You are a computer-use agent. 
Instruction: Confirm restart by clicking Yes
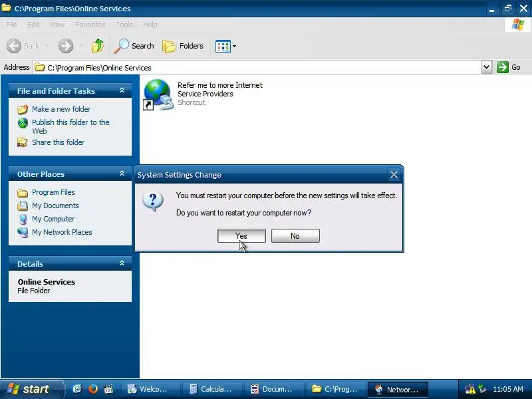tap(241, 236)
